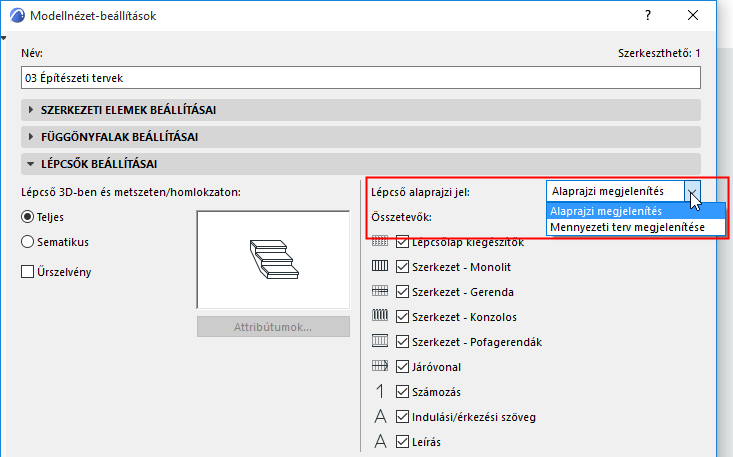Image resolution: width=733 pixels, height=457 pixels.
Task: Expand the Szerkezeti elemek beállításai section
Action: coord(360,110)
